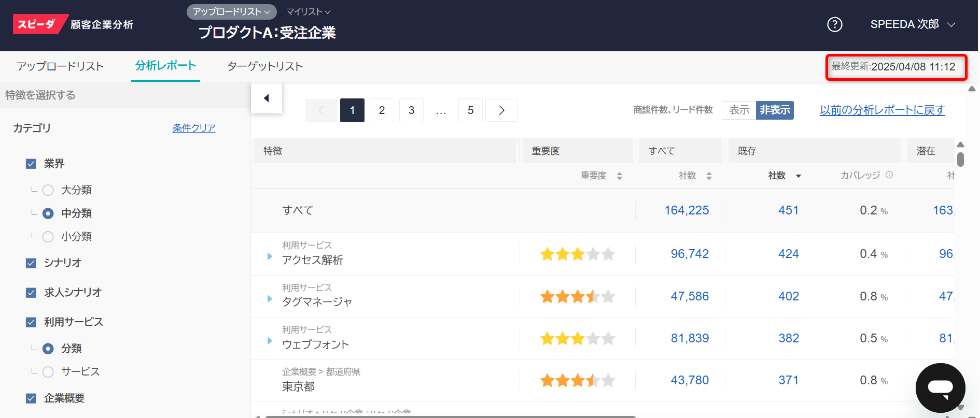Click the 条件クリア link
This screenshot has width=980, height=418.
[x=194, y=128]
